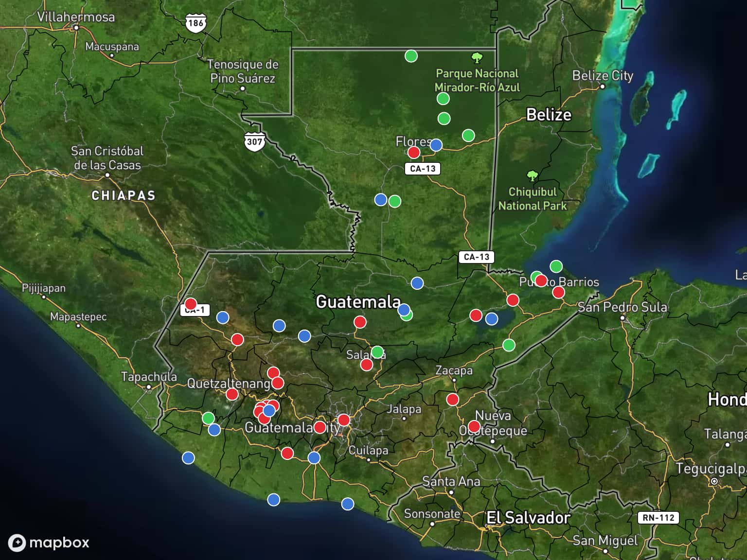Viewport: 747px width, 560px height.
Task: Select the red marker below the Quetzaltenango label
Action: [232, 394]
